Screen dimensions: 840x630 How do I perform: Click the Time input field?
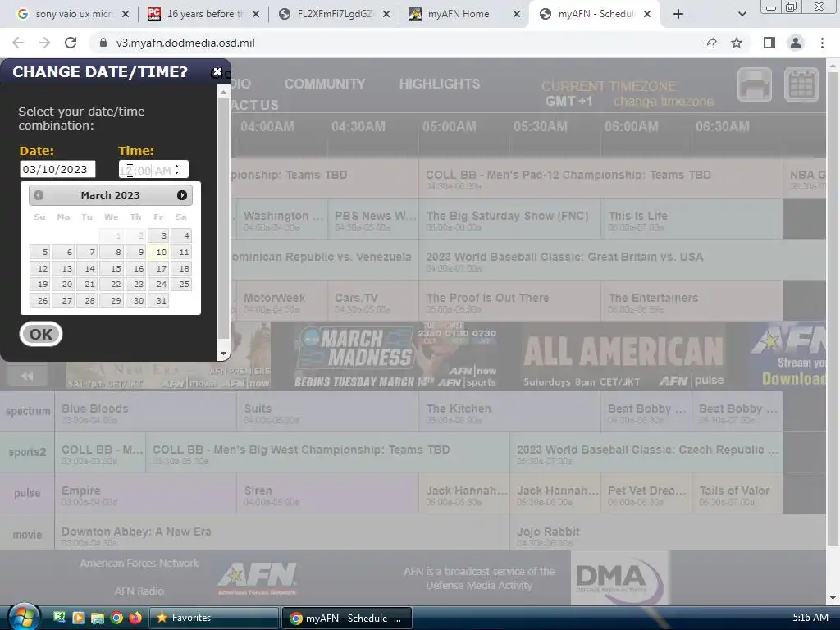153,169
